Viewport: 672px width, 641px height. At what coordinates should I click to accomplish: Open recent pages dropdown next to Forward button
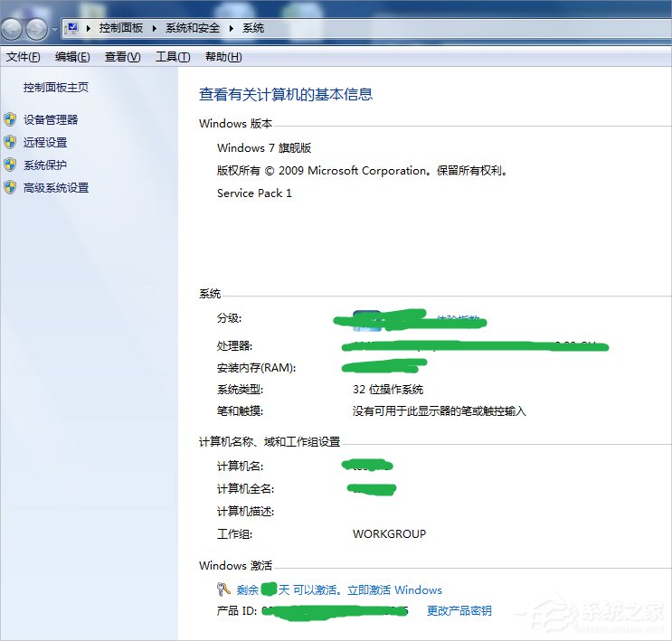point(54,30)
